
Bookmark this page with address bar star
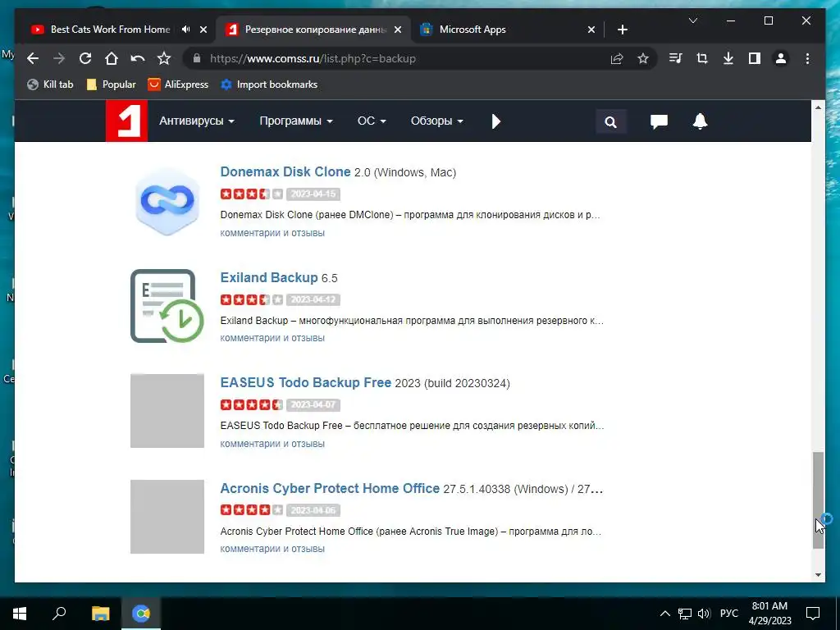click(x=643, y=58)
